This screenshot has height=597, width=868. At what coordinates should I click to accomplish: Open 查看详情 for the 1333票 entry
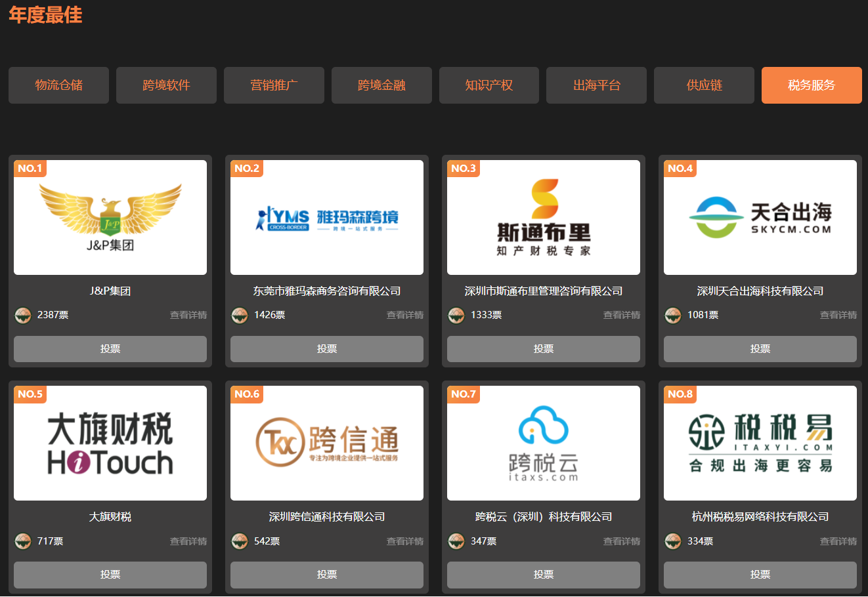coord(622,315)
